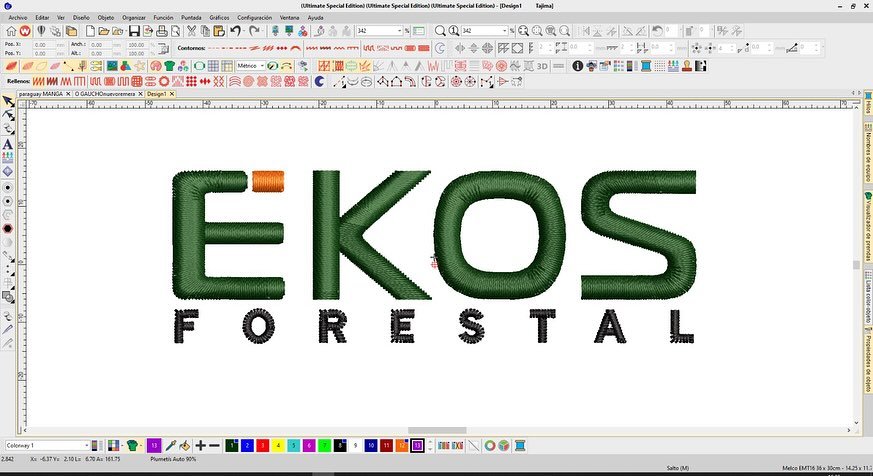Click the color wheel icon in the palette bar
Image resolution: width=873 pixels, height=476 pixels.
[490, 445]
